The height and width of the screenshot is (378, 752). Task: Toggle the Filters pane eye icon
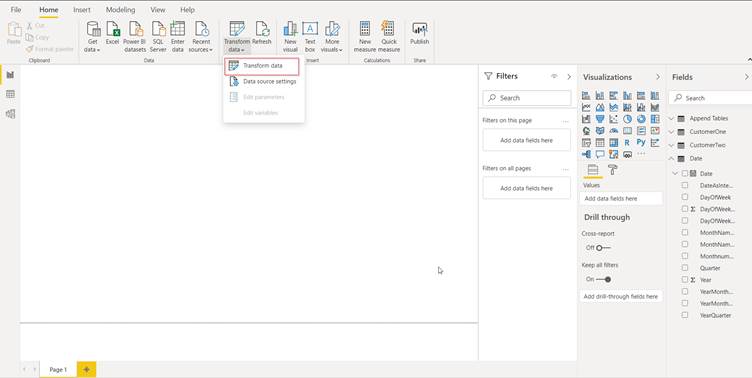tap(554, 76)
